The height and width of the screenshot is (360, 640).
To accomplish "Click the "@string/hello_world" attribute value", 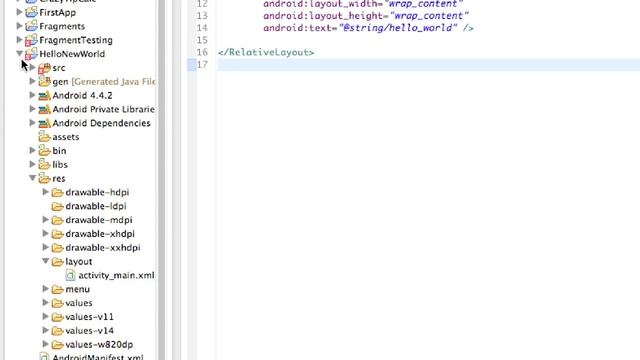I will 398,28.
